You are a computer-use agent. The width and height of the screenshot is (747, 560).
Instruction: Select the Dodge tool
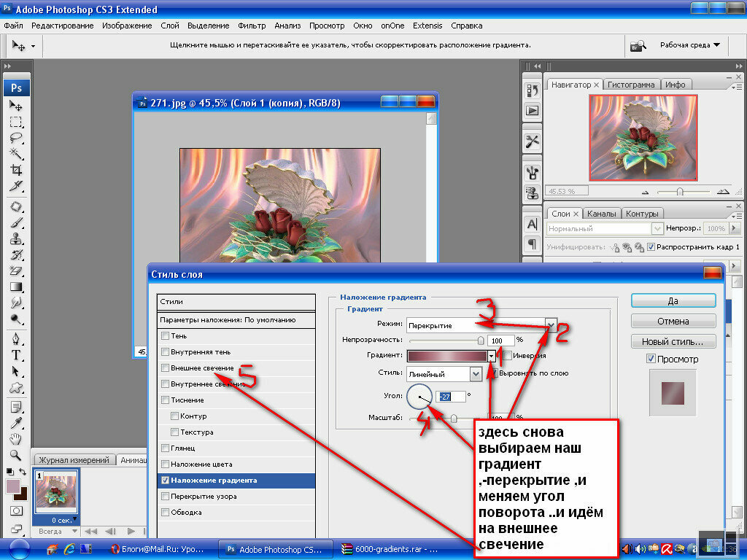tap(16, 319)
